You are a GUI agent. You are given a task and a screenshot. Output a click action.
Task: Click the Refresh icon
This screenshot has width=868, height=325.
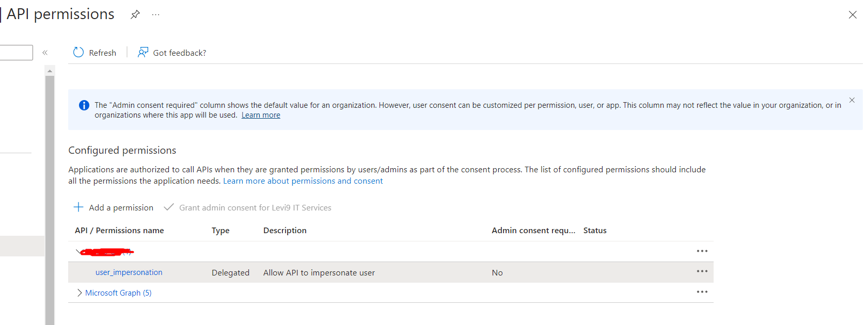(78, 52)
